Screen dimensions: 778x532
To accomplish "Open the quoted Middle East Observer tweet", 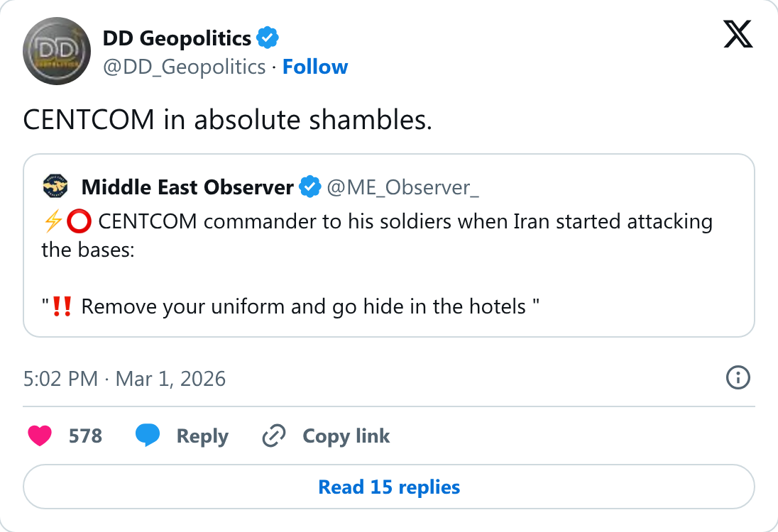I will tap(389, 245).
